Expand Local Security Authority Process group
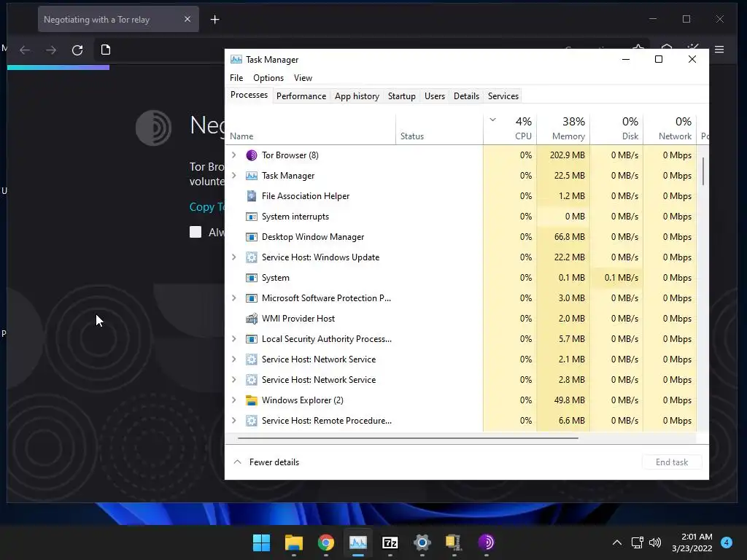This screenshot has width=747, height=560. [234, 339]
